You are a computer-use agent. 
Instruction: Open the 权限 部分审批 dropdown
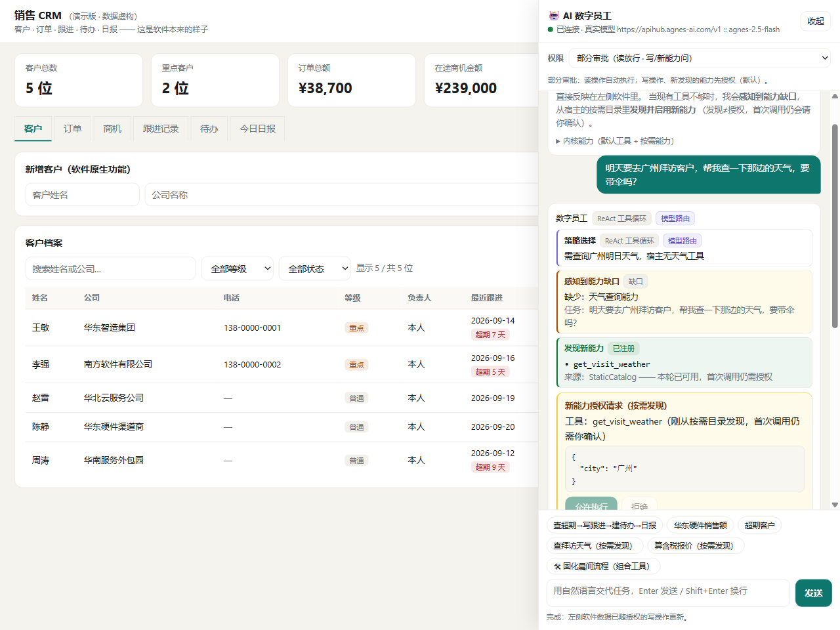click(x=701, y=58)
